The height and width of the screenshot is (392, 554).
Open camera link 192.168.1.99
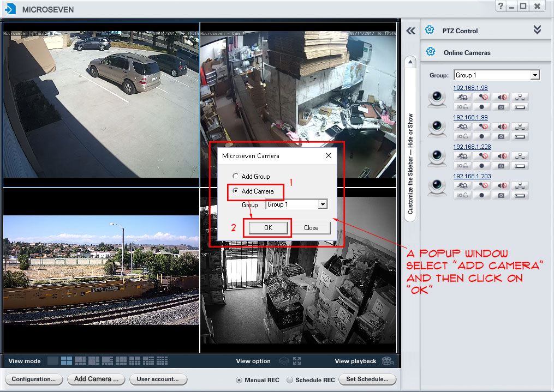[470, 117]
